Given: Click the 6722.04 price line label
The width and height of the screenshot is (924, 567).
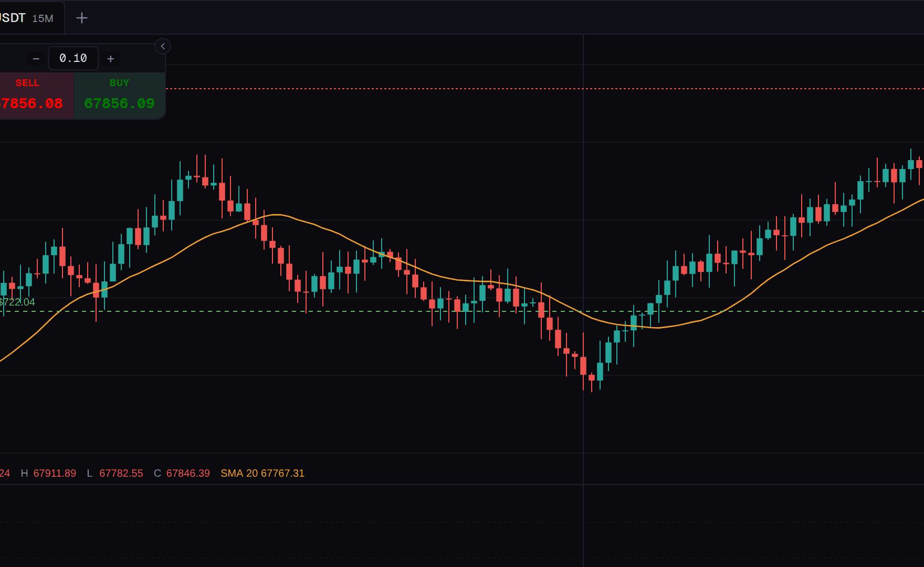Looking at the screenshot, I should (17, 302).
